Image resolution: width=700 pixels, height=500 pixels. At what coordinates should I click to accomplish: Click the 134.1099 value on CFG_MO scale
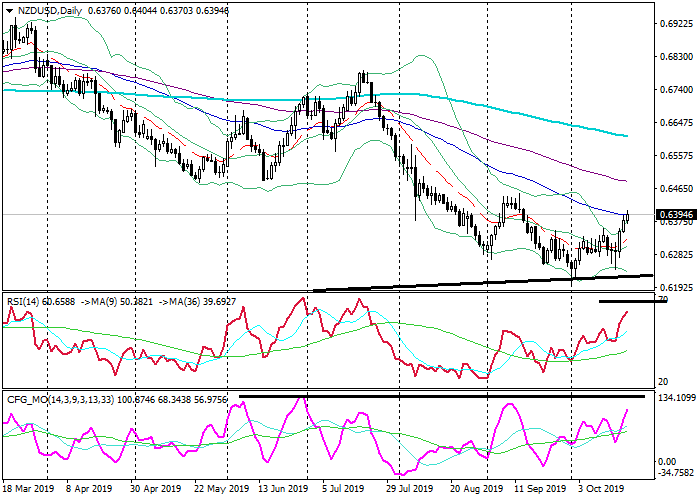coord(676,398)
